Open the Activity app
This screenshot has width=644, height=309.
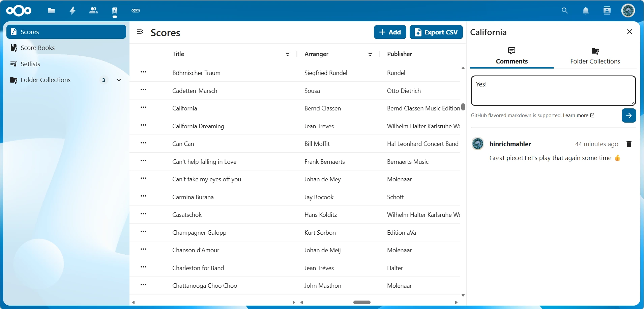pos(72,10)
